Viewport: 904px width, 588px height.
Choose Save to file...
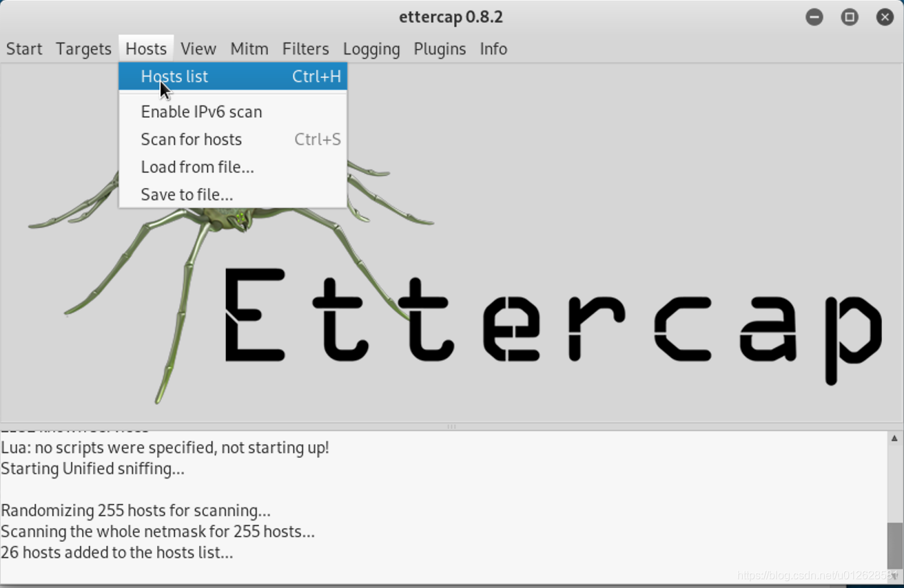pyautogui.click(x=233, y=194)
